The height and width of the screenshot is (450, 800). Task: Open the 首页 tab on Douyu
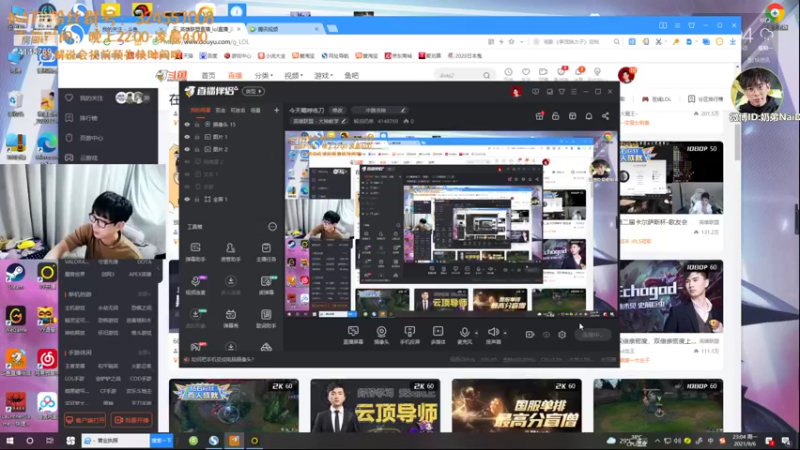pyautogui.click(x=208, y=76)
